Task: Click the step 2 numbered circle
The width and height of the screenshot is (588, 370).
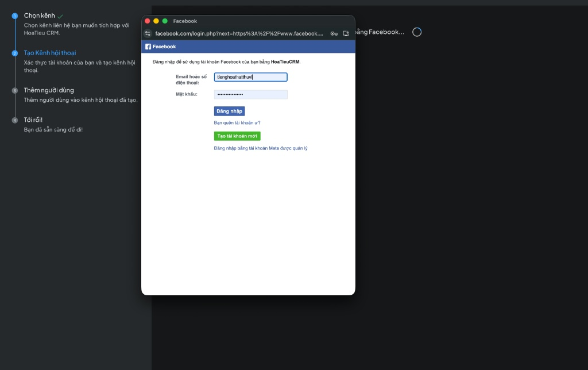Action: (15, 53)
